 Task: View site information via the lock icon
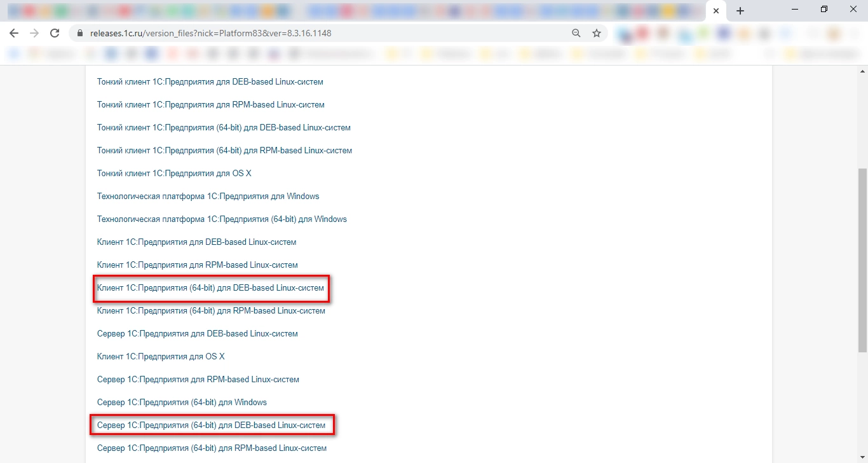tap(79, 33)
